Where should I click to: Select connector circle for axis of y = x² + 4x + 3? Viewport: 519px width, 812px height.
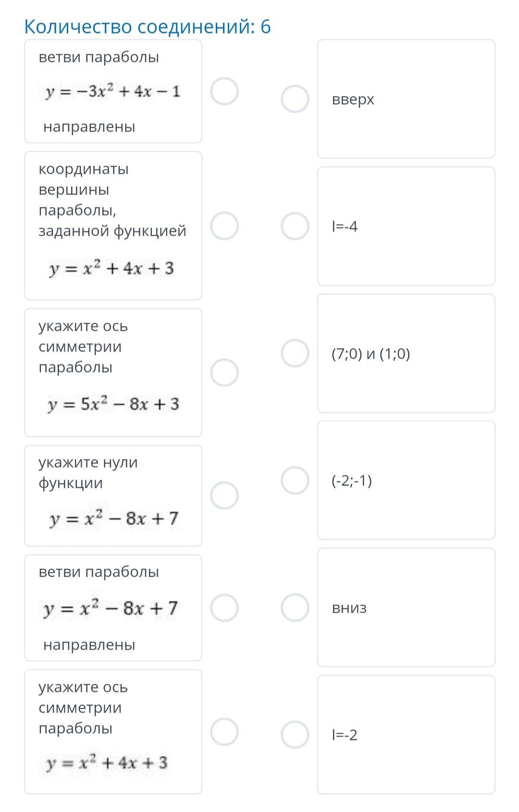coord(224,732)
